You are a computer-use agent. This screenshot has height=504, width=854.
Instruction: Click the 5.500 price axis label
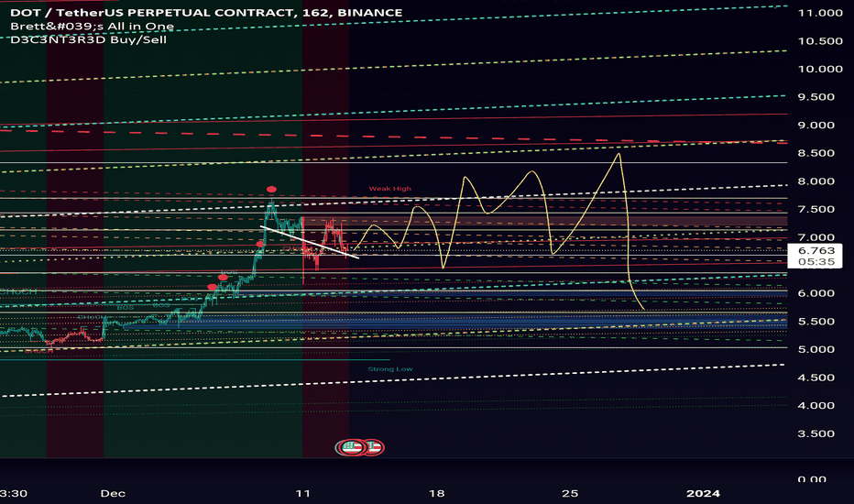pos(816,322)
